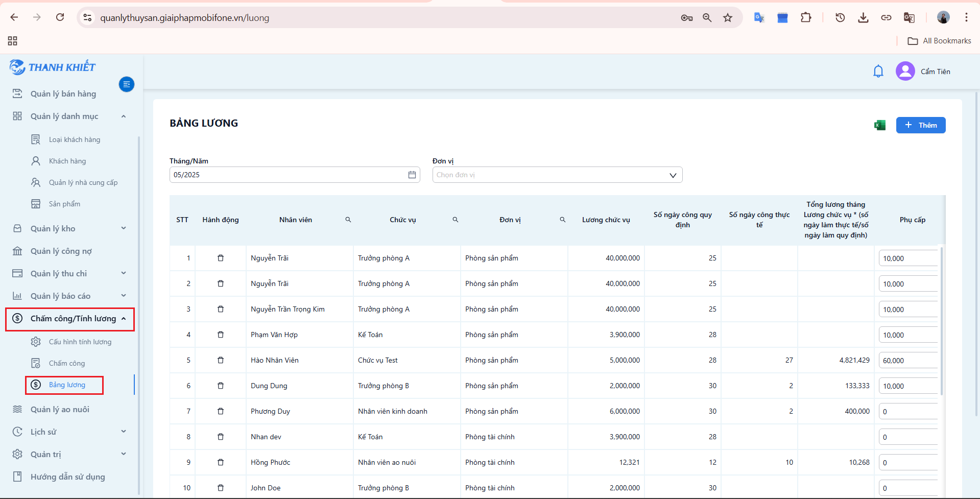Viewport: 980px width, 499px height.
Task: Open the browser downloads icon
Action: (x=863, y=18)
